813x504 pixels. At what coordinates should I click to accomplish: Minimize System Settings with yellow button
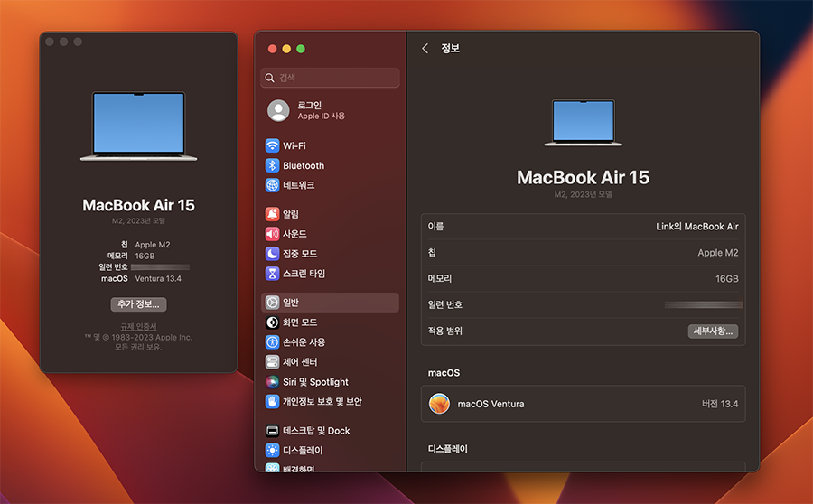[286, 49]
